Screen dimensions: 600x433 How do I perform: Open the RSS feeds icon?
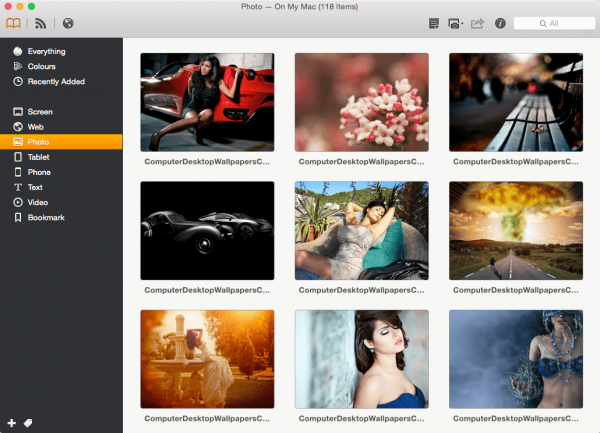point(40,23)
